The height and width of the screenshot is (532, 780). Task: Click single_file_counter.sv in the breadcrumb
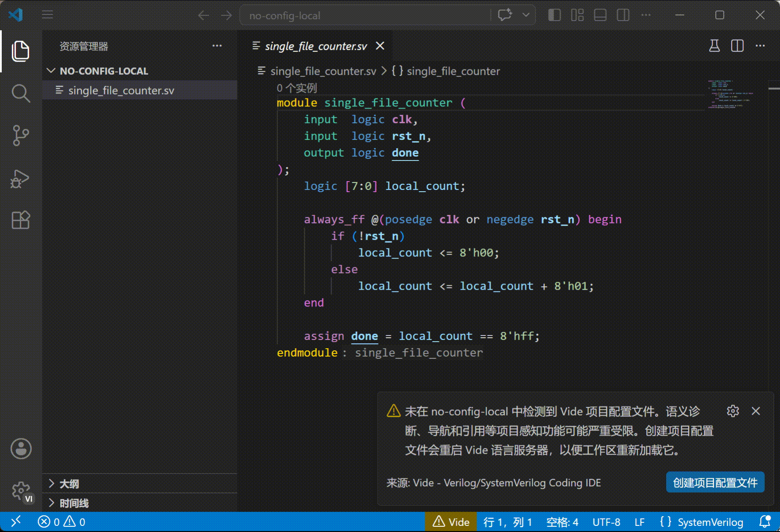tap(323, 71)
